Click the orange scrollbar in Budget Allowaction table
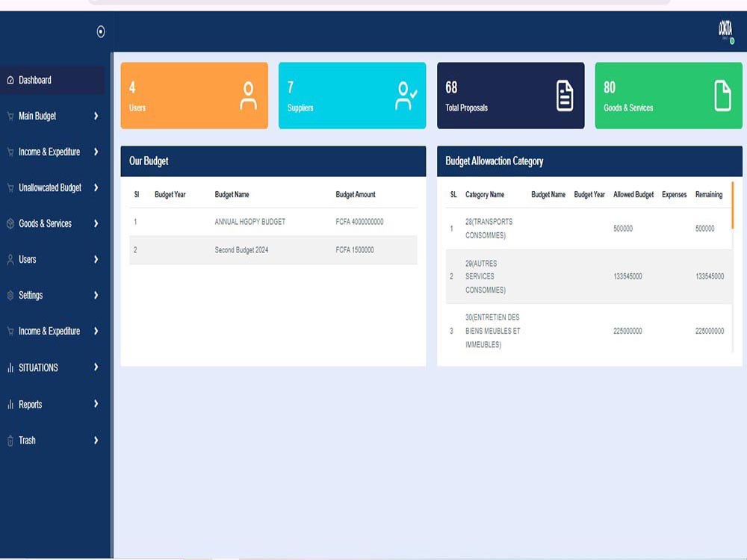Screen dimensions: 747x560 pyautogui.click(x=732, y=205)
